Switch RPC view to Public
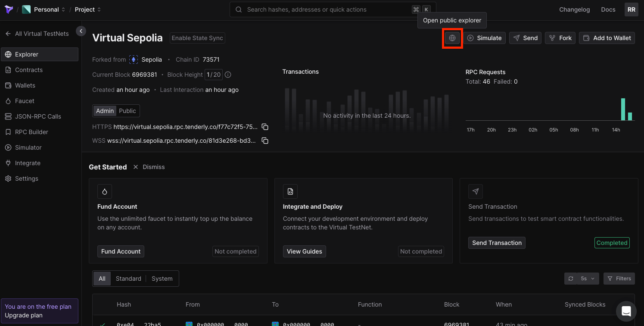The height and width of the screenshot is (326, 644). click(128, 111)
